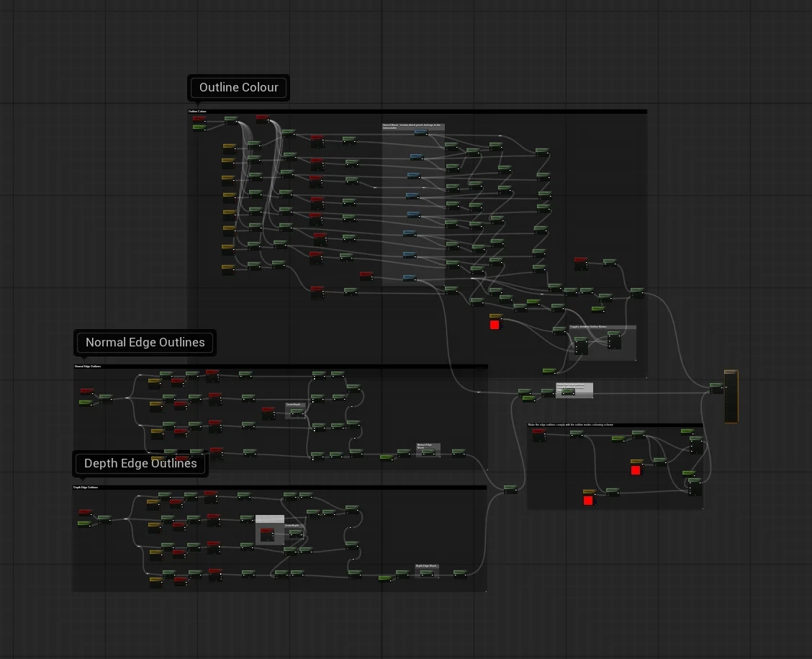Click the Outline Colour comment box title bar
The height and width of the screenshot is (659, 812).
coord(417,112)
